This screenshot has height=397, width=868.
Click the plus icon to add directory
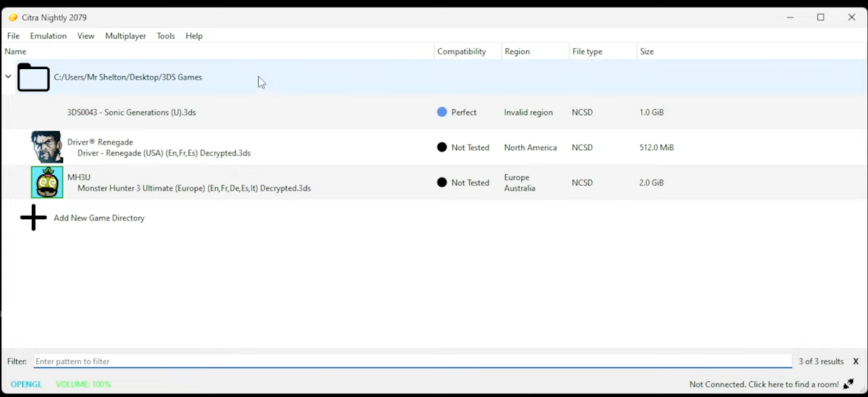pyautogui.click(x=34, y=218)
